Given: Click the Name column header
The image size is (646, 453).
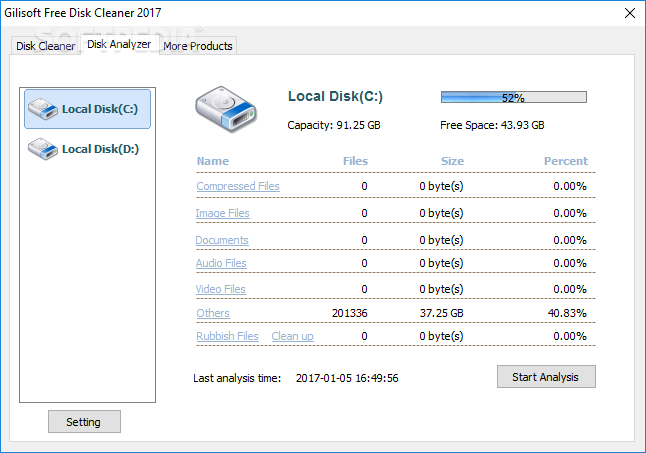Looking at the screenshot, I should [213, 161].
